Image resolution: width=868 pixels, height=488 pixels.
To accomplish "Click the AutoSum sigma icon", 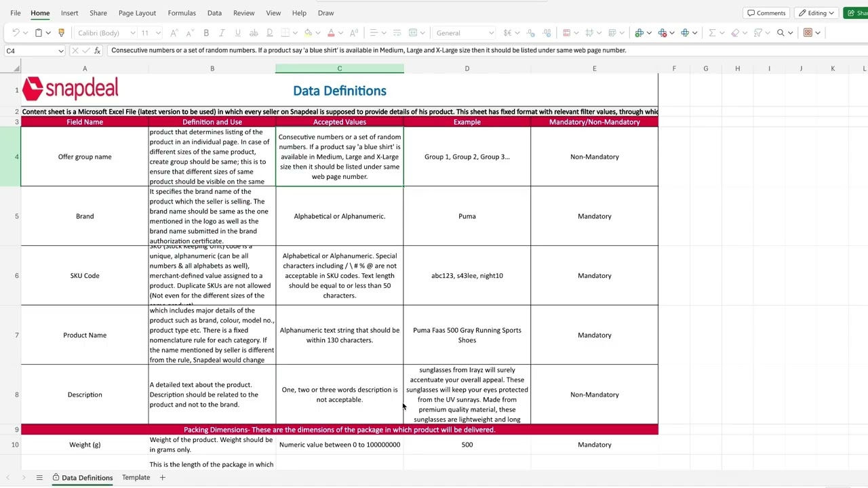I will tap(712, 33).
